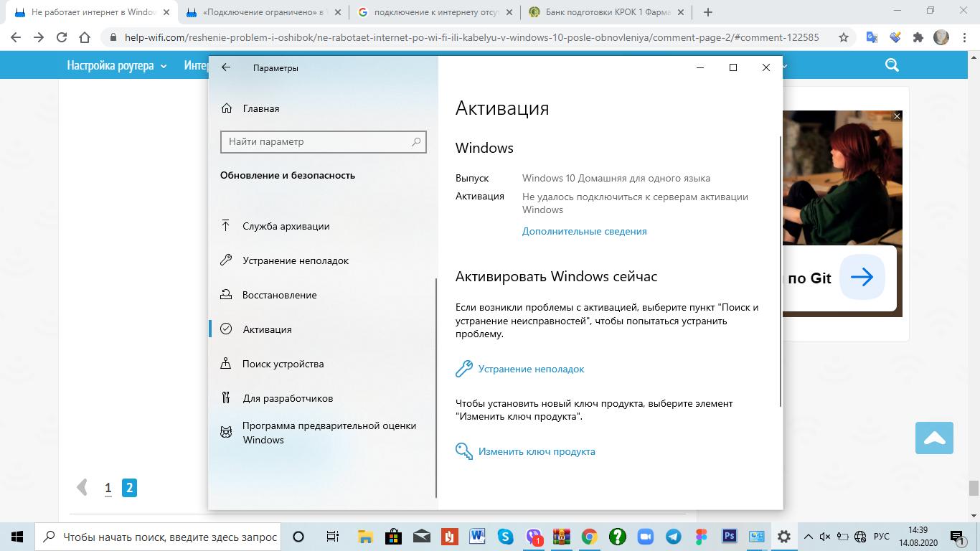
Task: Open Chrome home page button
Action: pyautogui.click(x=85, y=37)
